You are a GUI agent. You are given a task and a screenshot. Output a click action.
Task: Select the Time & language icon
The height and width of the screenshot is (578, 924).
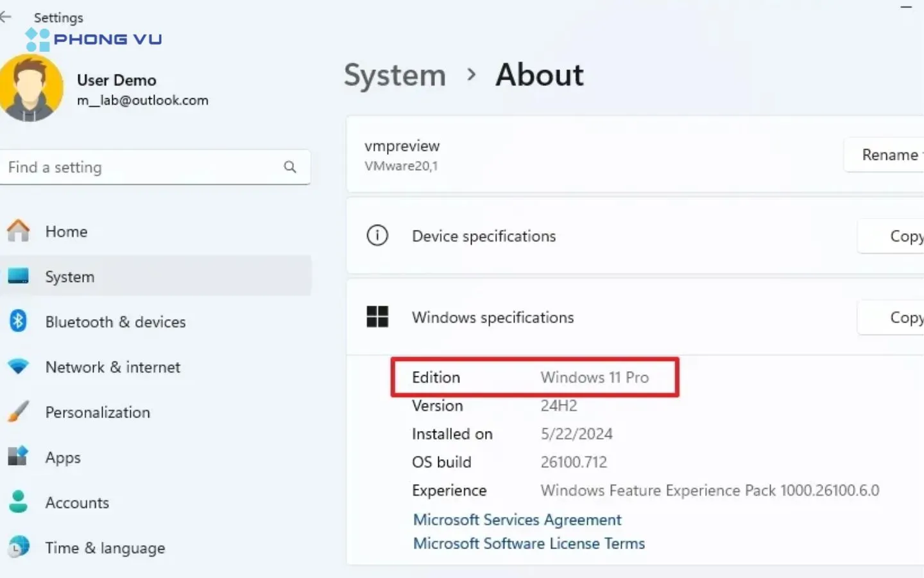(x=19, y=547)
